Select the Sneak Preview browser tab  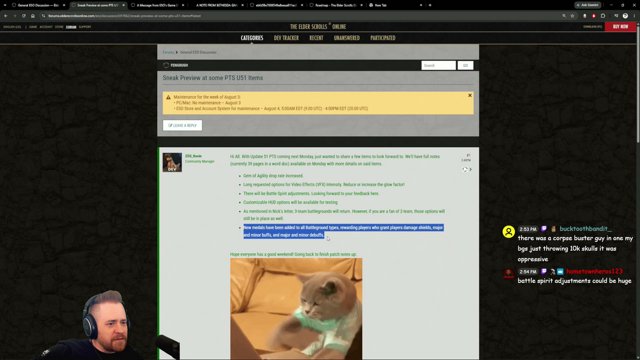click(x=97, y=5)
